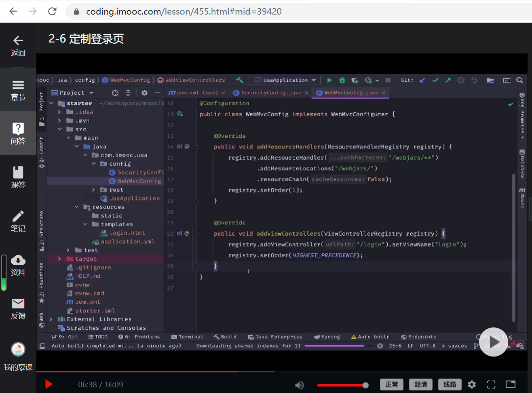This screenshot has width=532, height=393.
Task: Hide the Project panel with the minus icon
Action: point(157,93)
